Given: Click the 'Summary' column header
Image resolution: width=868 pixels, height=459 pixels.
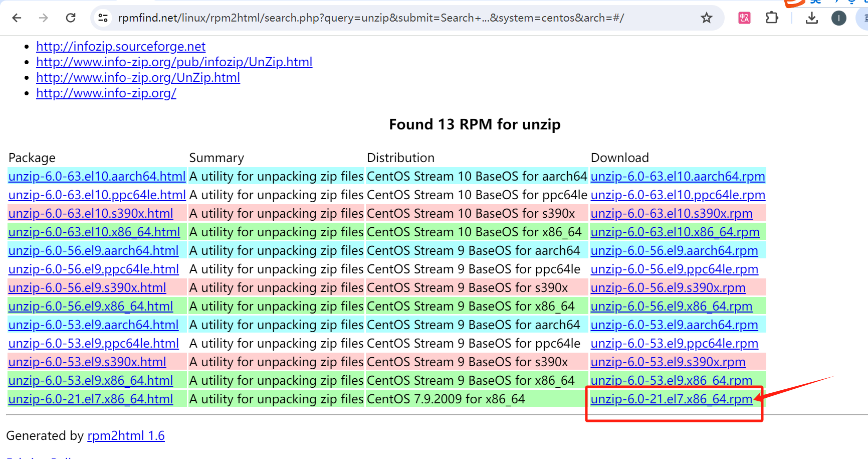Looking at the screenshot, I should [216, 158].
